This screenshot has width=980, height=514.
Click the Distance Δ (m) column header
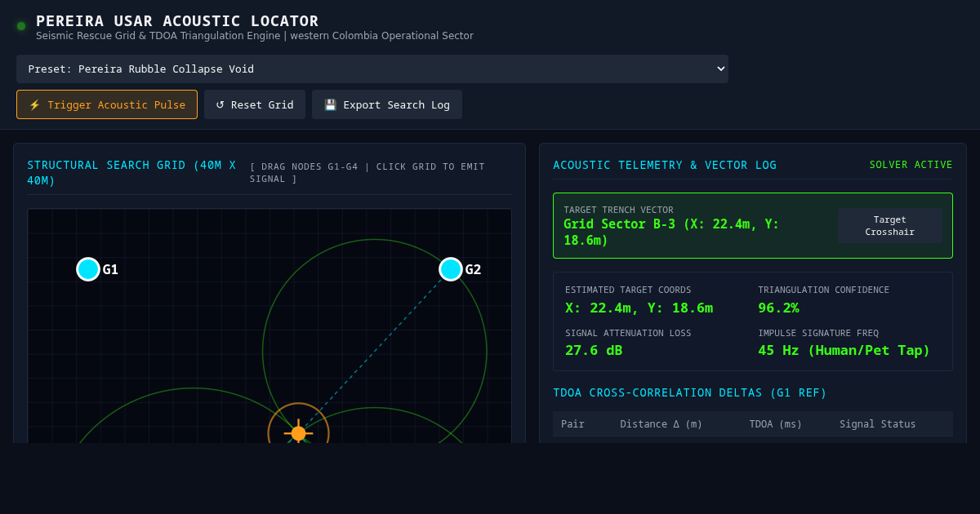661,424
